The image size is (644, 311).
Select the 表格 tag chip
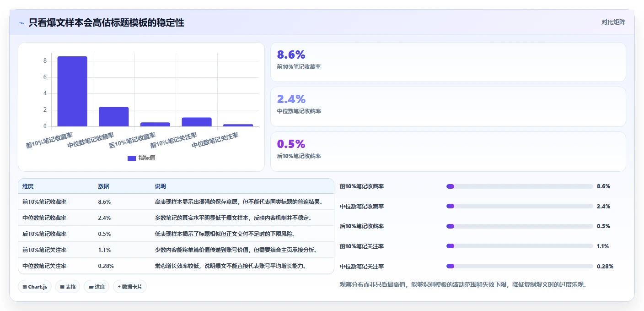point(68,287)
